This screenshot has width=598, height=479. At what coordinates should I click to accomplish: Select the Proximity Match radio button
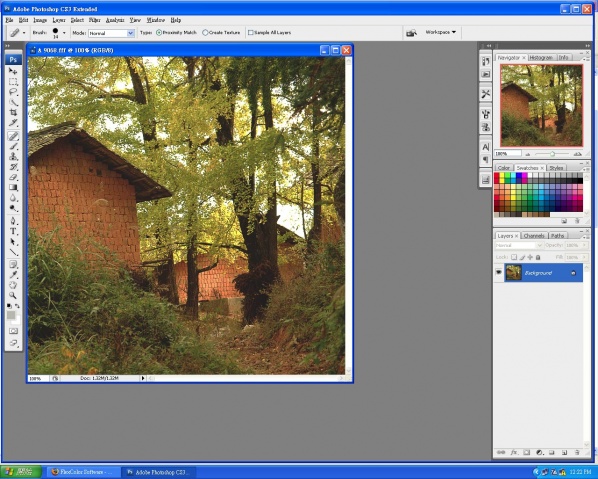click(x=159, y=33)
